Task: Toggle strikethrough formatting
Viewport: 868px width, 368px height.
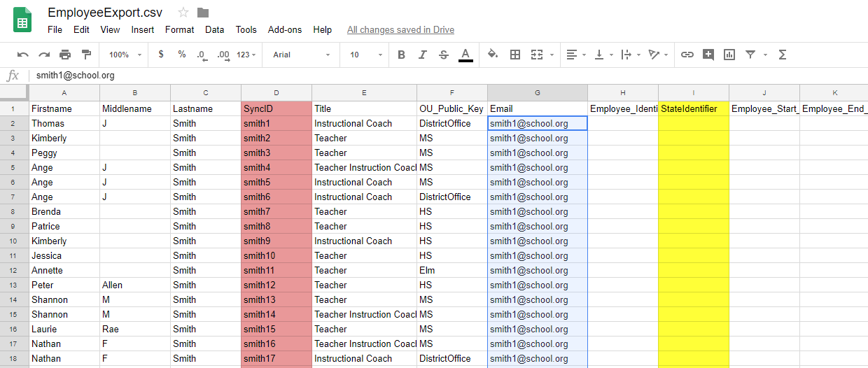Action: tap(443, 55)
